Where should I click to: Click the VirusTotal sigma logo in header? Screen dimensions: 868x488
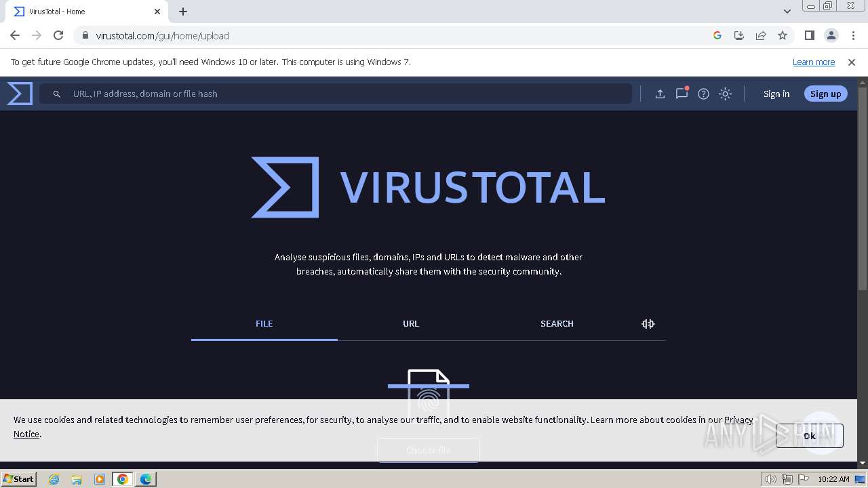[20, 94]
